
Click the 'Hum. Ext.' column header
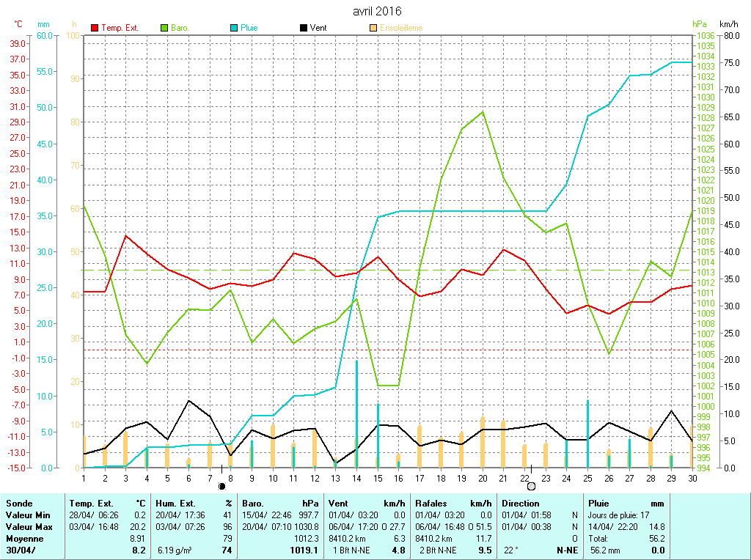[x=175, y=504]
